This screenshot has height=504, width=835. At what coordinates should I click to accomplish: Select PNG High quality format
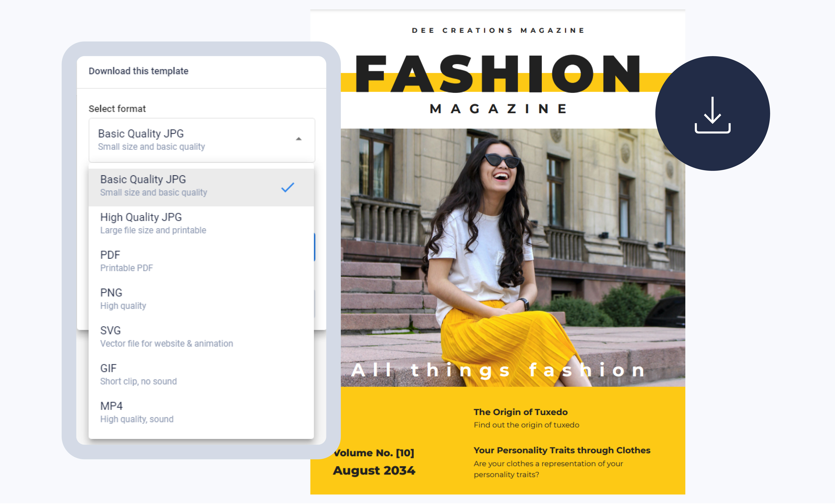pyautogui.click(x=201, y=299)
